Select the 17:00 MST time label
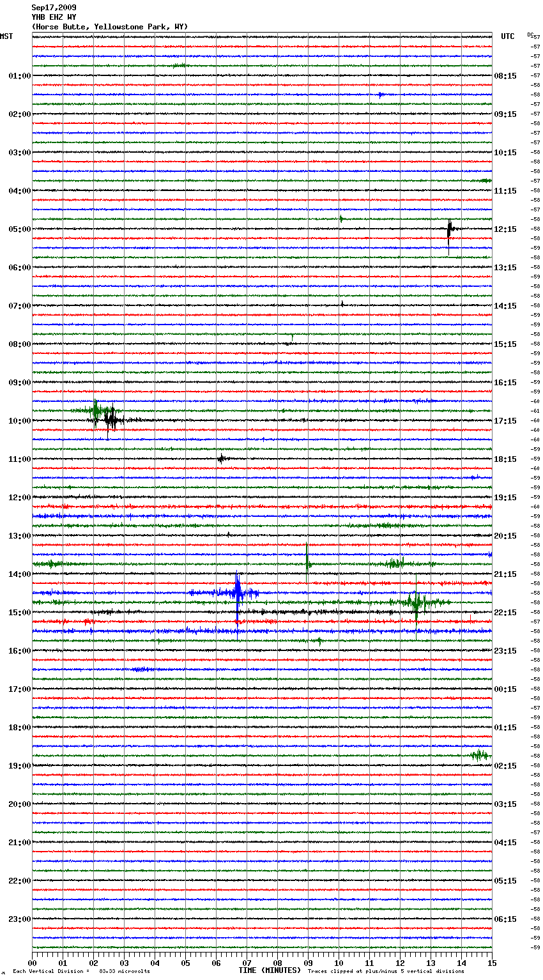This screenshot has width=543, height=980. point(20,689)
